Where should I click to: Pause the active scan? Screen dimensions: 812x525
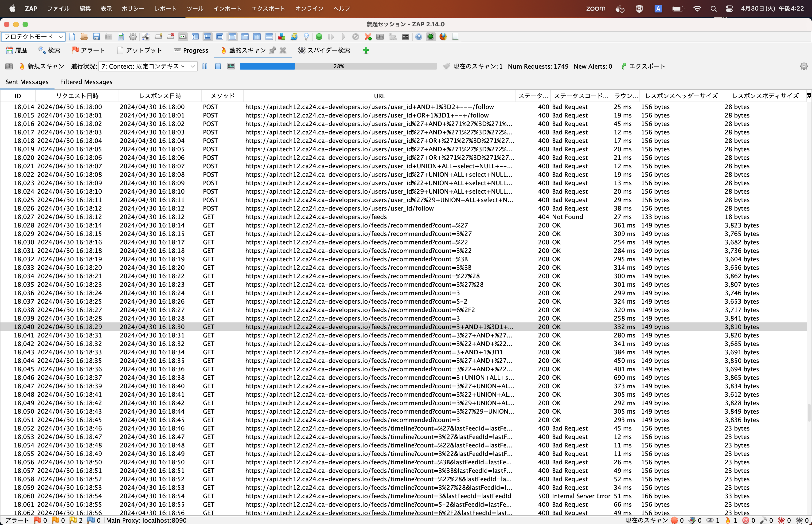pos(205,67)
